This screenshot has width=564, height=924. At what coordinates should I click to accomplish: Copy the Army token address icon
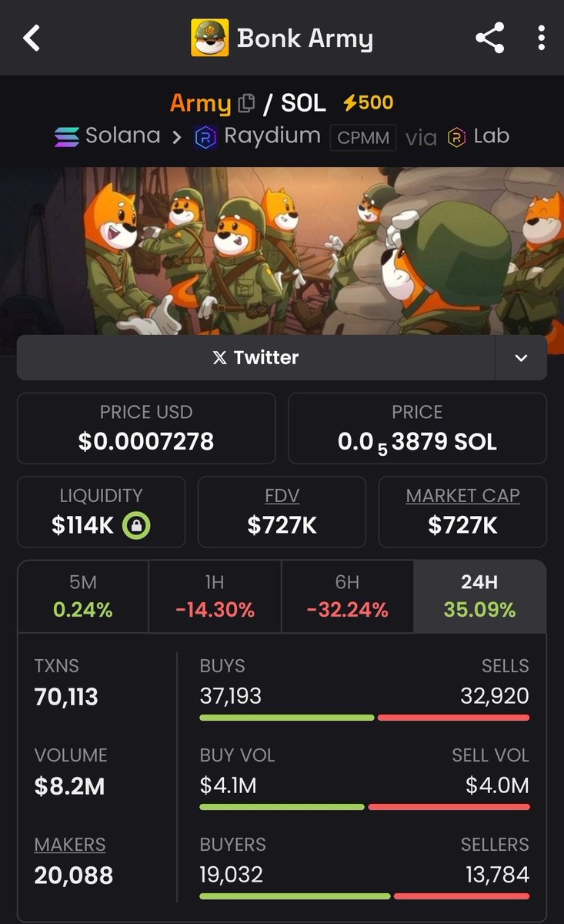tap(246, 103)
